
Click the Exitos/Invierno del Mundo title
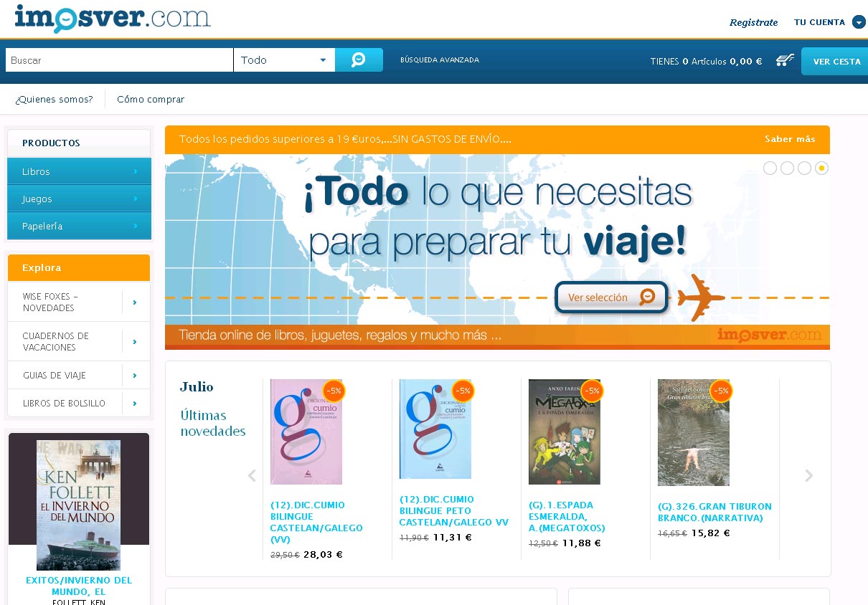(79, 586)
